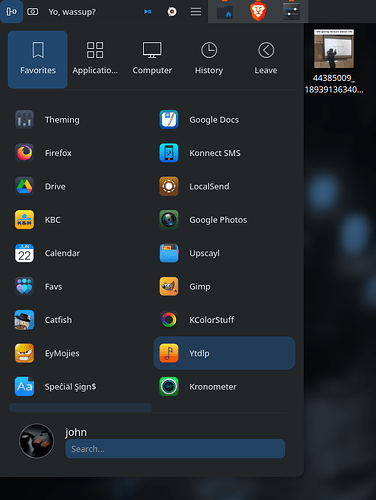The width and height of the screenshot is (376, 500).
Task: Launch the KBC banking icon
Action: (x=24, y=220)
